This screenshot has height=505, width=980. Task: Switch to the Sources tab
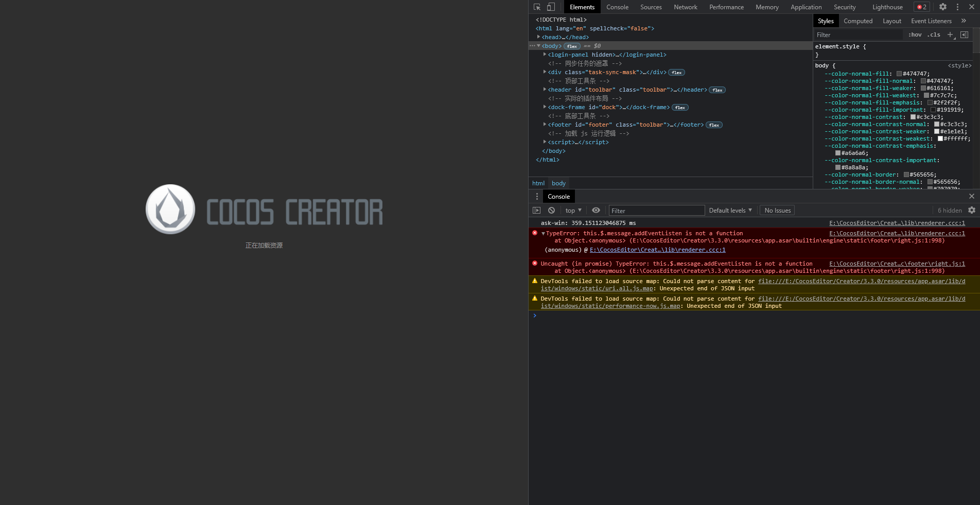coord(651,7)
